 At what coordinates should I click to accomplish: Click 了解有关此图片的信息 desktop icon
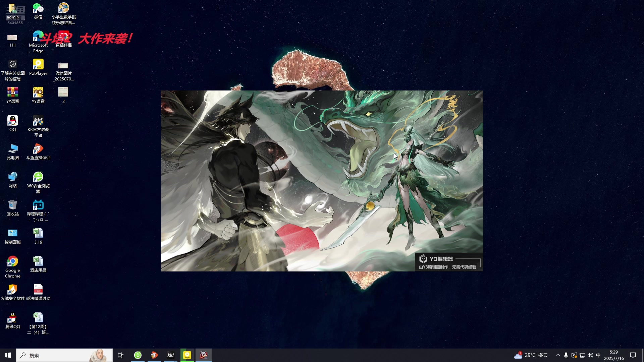point(13,70)
